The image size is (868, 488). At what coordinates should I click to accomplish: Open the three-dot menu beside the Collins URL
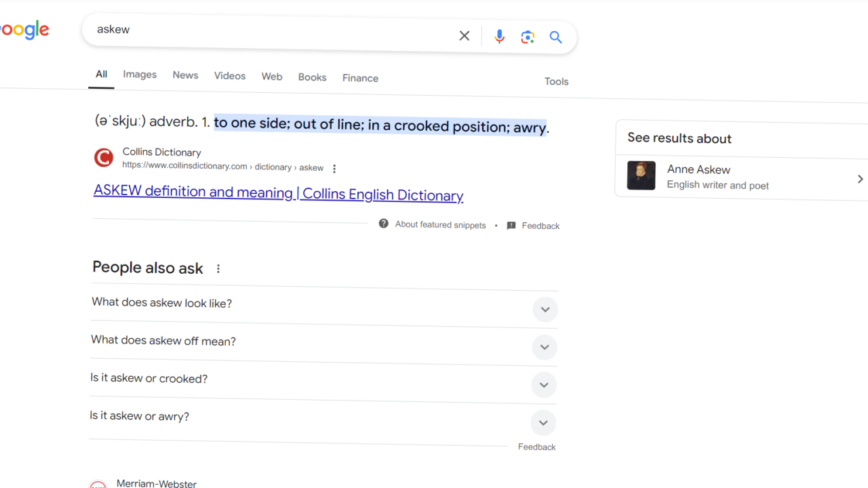point(334,168)
